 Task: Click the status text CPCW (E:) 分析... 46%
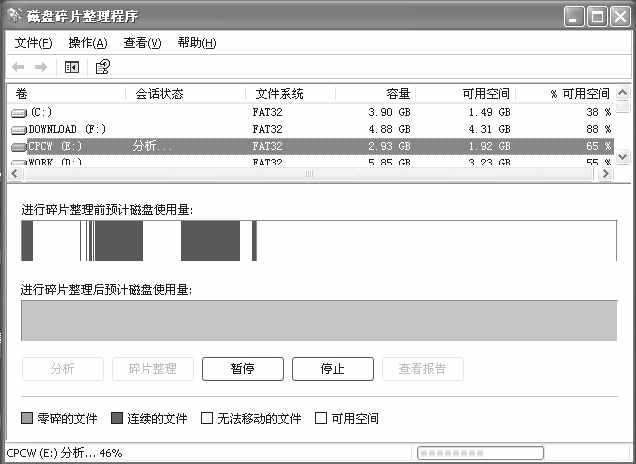pos(64,453)
